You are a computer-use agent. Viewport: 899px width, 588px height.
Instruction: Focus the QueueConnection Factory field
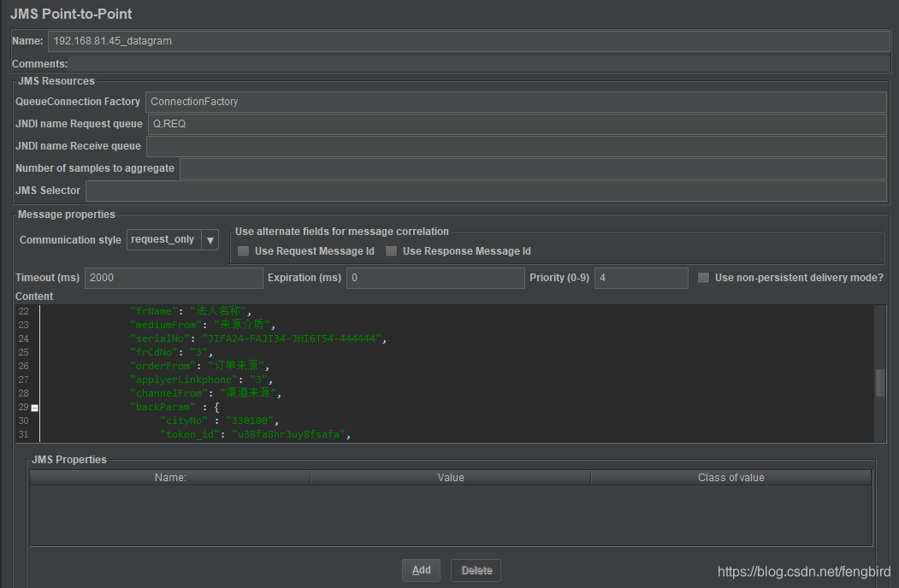click(516, 102)
